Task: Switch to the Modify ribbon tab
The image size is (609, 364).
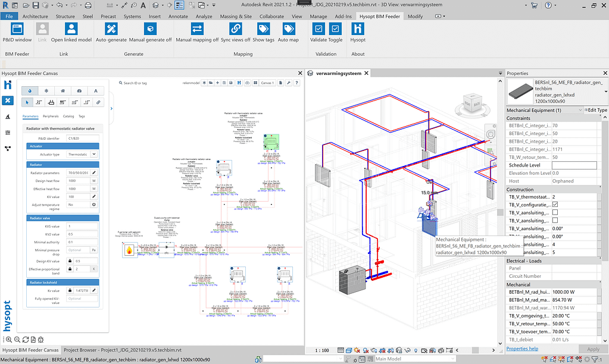Action: coord(415,16)
